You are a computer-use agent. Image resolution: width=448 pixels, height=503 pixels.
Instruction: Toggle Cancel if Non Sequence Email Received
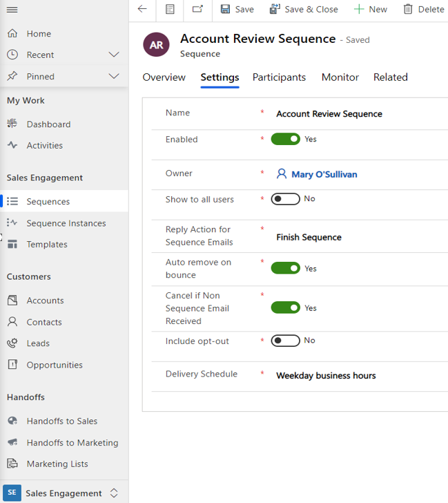(286, 307)
